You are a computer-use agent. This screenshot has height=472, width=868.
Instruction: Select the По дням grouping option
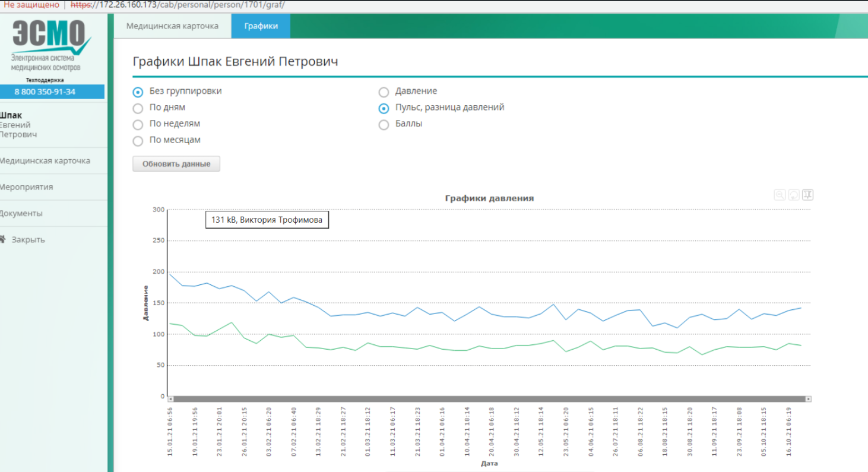pyautogui.click(x=138, y=108)
